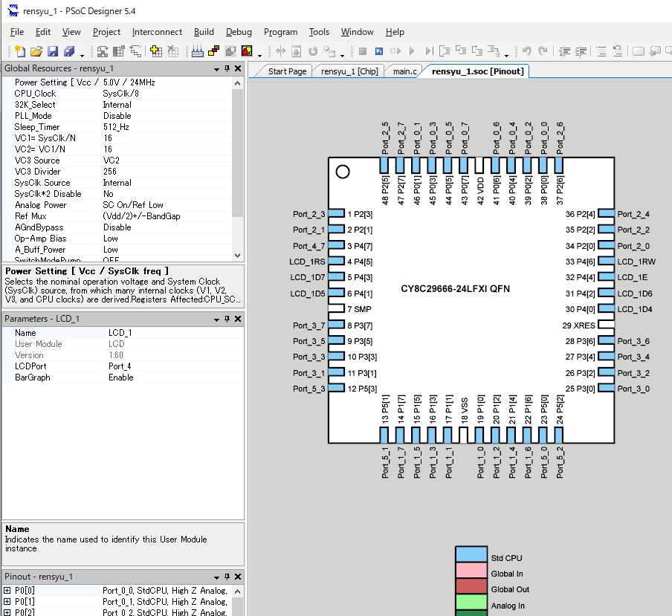
Task: Click Global Resources scrollbar up arrow
Action: [237, 83]
